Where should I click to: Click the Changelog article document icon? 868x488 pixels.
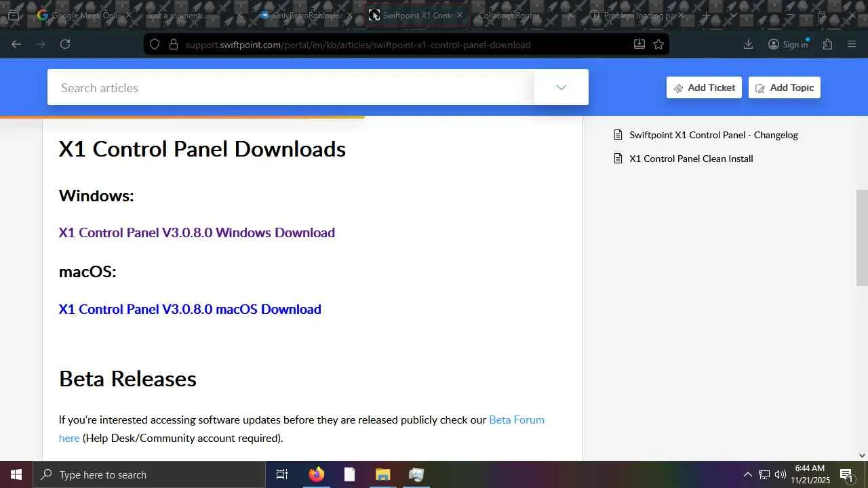[618, 135]
